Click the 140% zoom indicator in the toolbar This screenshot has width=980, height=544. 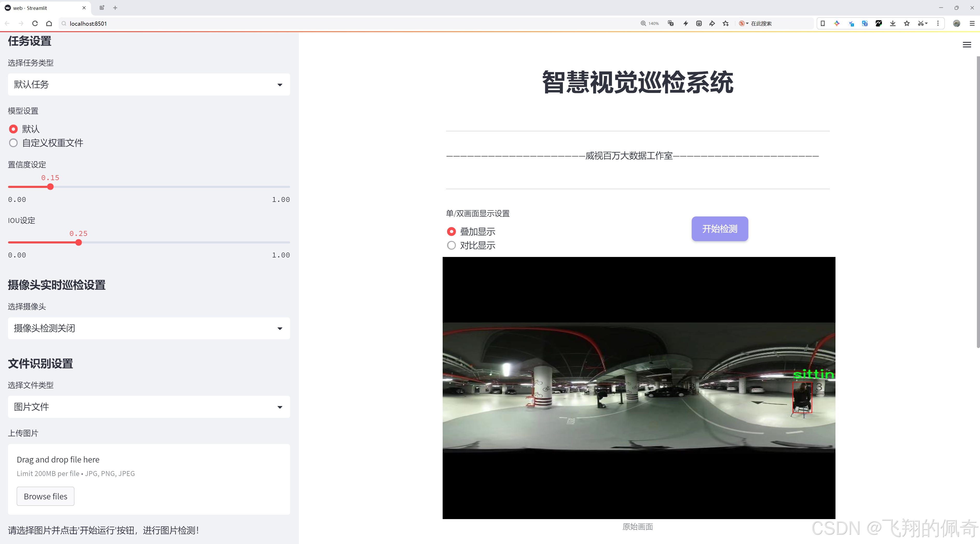[650, 23]
